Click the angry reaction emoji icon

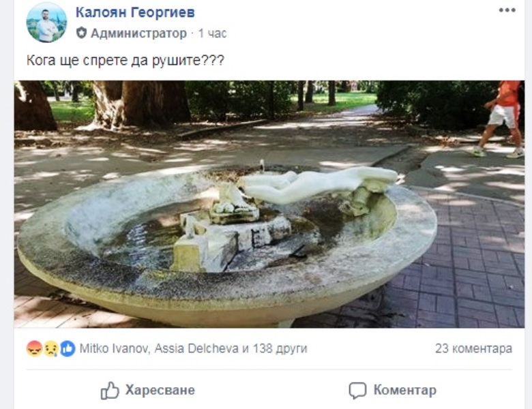(x=34, y=348)
